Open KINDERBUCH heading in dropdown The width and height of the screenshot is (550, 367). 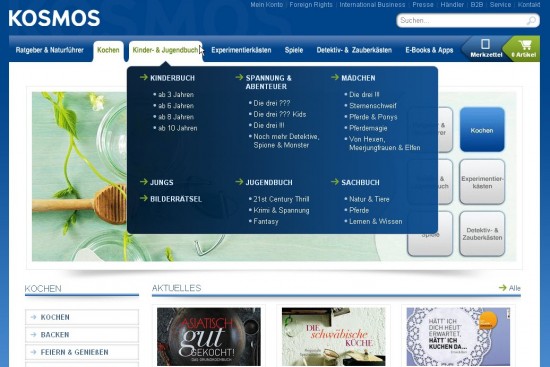(x=172, y=78)
